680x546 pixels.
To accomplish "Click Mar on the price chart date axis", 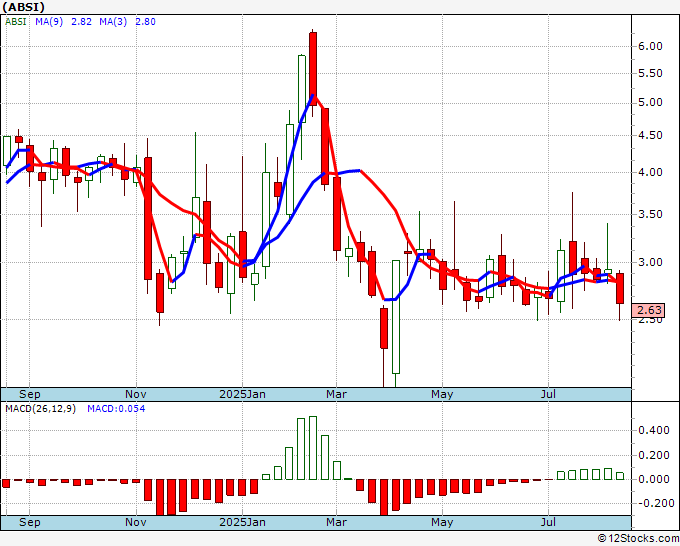I will (x=337, y=394).
